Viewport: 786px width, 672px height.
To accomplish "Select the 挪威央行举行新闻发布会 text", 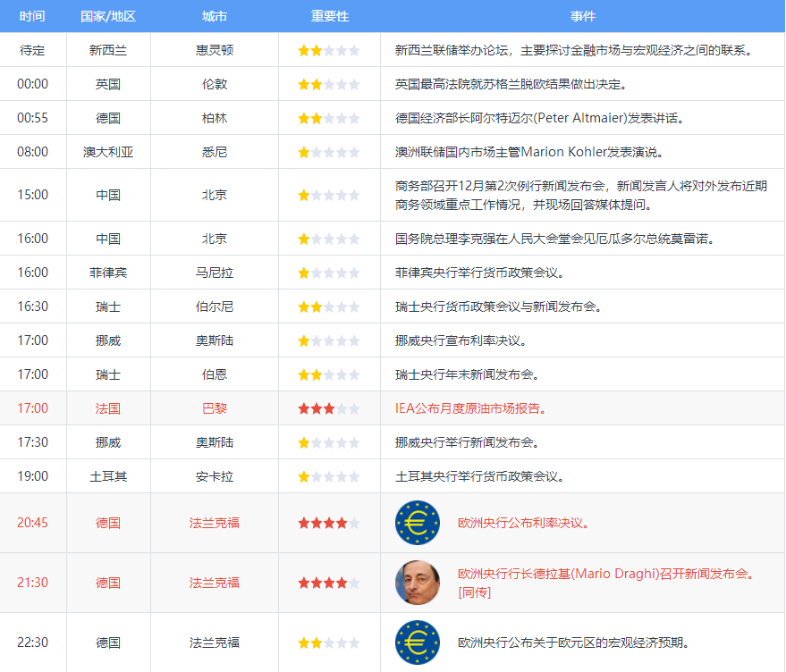I will pyautogui.click(x=467, y=443).
